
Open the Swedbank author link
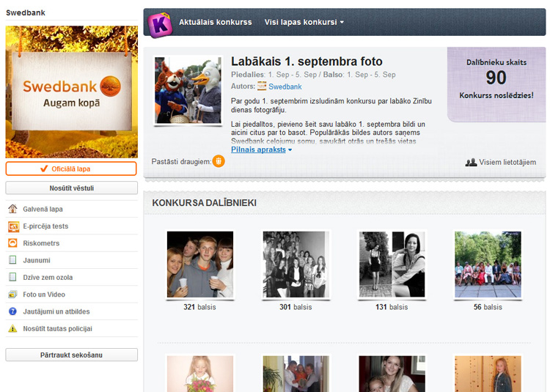tap(285, 86)
